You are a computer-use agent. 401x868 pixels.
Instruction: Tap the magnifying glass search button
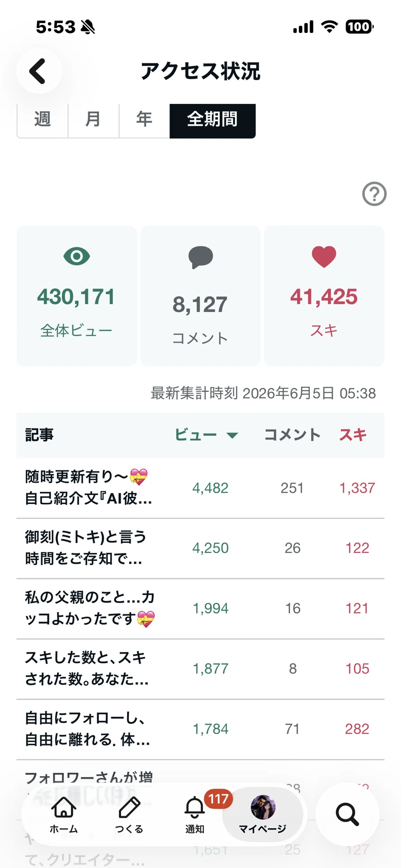[x=347, y=814]
